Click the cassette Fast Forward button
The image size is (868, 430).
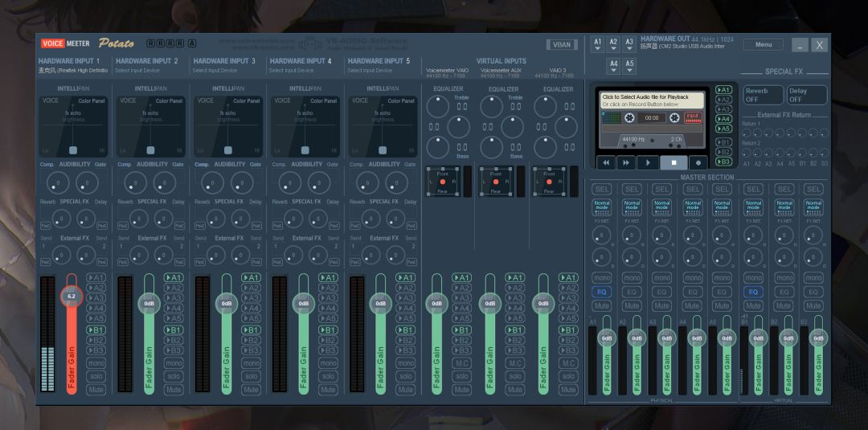(625, 162)
